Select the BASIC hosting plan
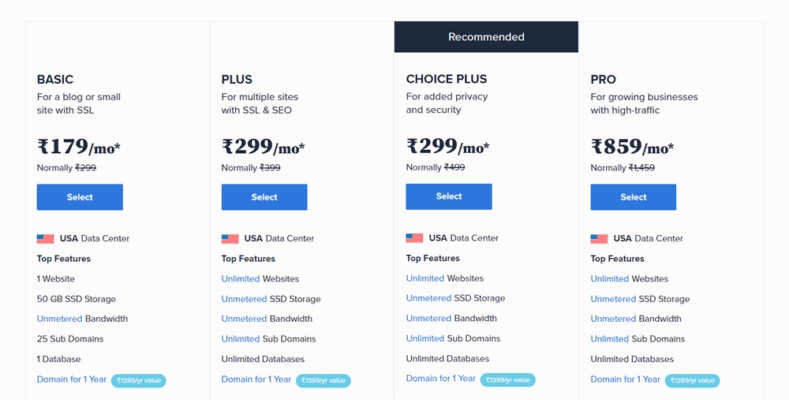Image resolution: width=789 pixels, height=400 pixels. tap(80, 197)
